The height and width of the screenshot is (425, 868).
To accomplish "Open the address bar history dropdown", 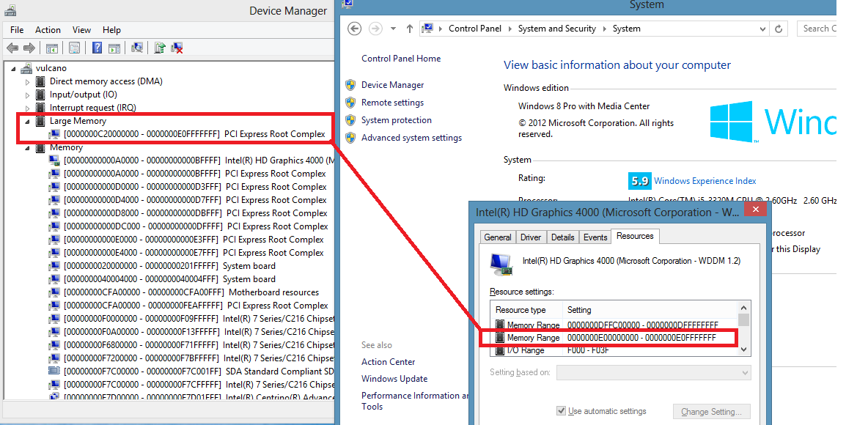I will [763, 29].
